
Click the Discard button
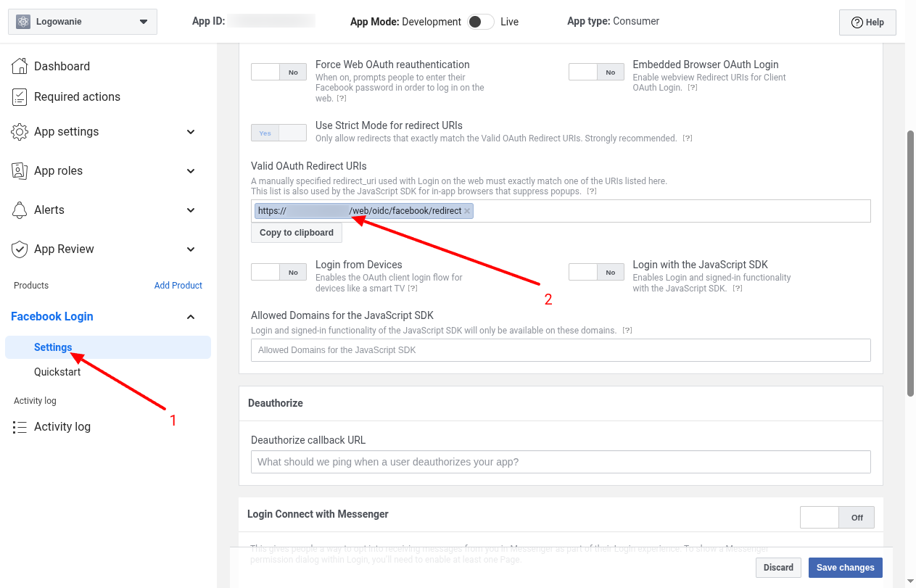[779, 568]
